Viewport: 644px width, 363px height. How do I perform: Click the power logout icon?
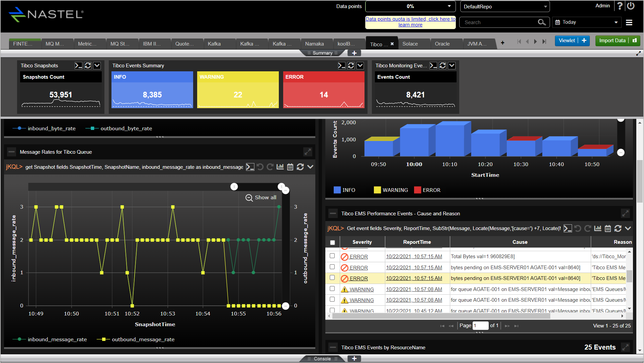coord(631,6)
